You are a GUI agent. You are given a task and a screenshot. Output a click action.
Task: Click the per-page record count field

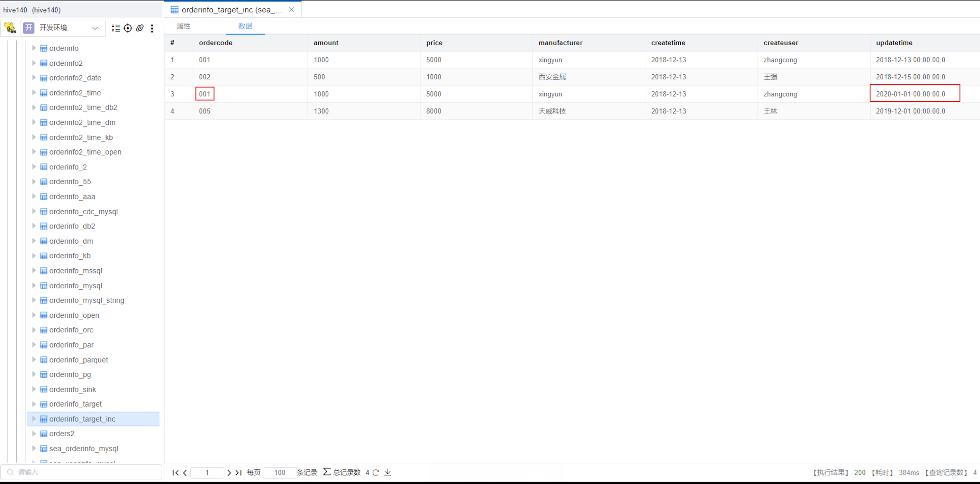coord(280,472)
